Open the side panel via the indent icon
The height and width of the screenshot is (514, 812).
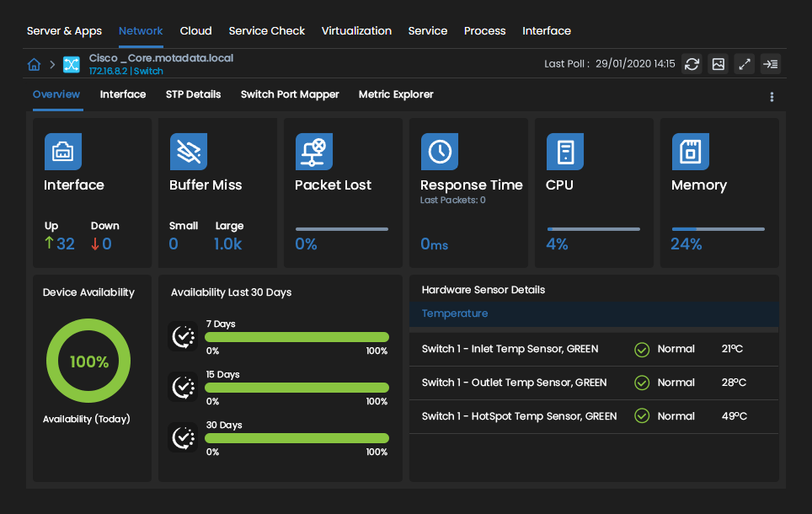coord(770,64)
